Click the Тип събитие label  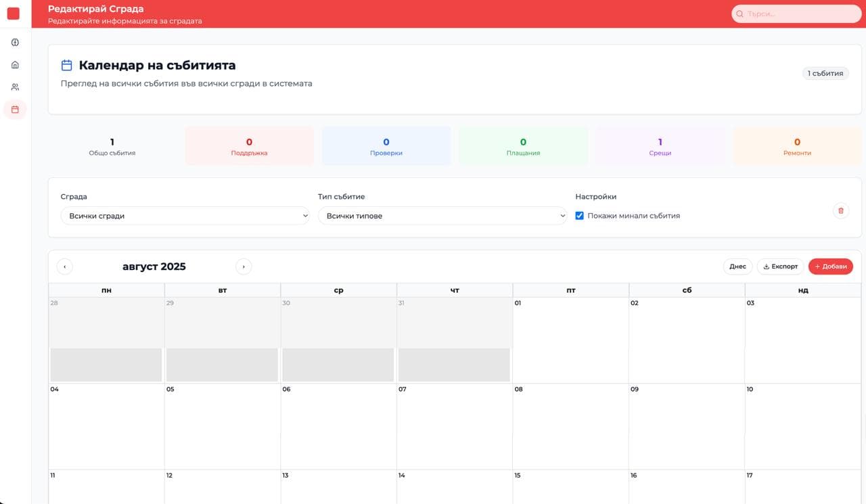341,197
